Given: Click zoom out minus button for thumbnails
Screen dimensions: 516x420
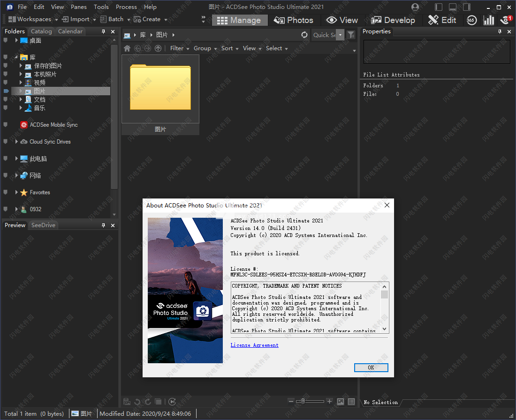Looking at the screenshot, I should click(291, 401).
